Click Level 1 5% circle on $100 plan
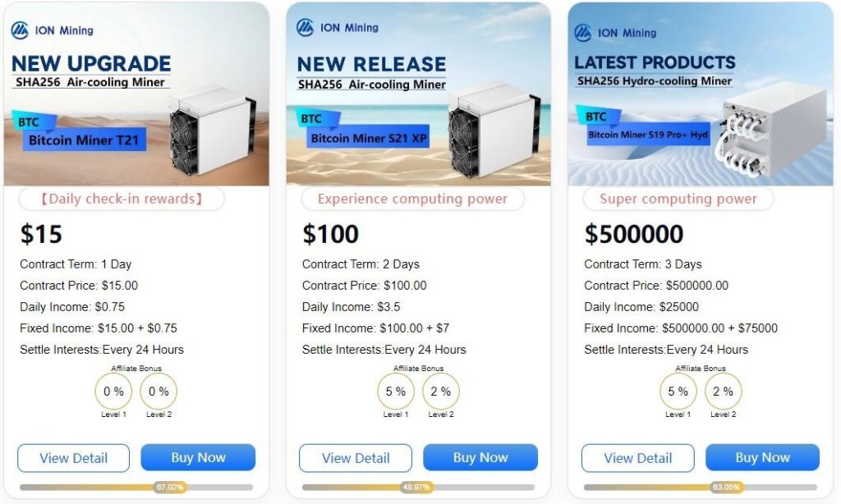 pos(396,392)
